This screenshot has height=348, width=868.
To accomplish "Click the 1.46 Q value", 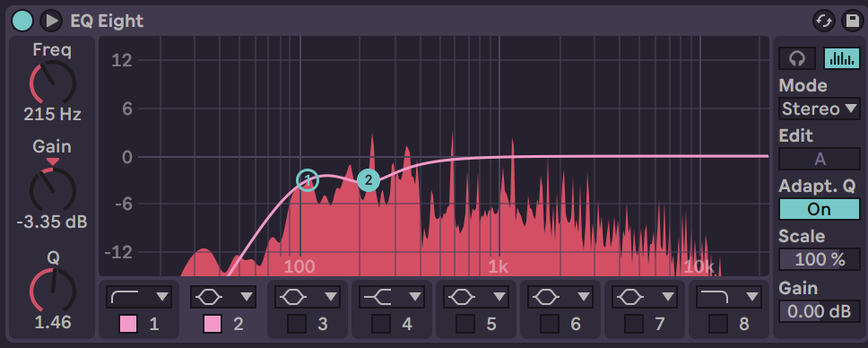I will click(x=53, y=323).
